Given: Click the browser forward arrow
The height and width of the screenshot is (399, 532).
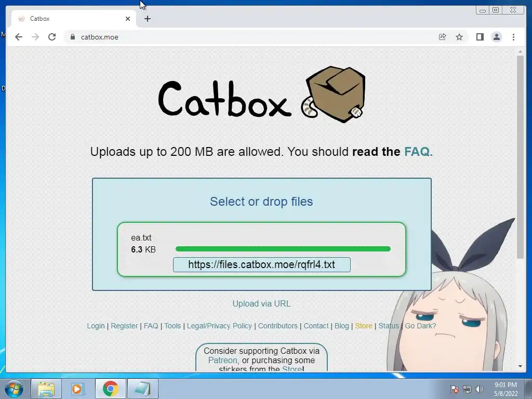Looking at the screenshot, I should point(35,37).
